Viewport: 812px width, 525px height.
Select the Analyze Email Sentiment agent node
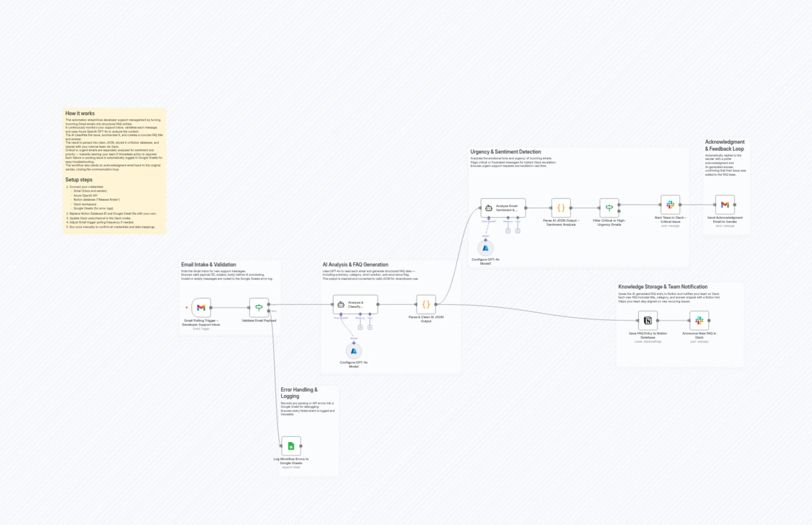point(504,208)
